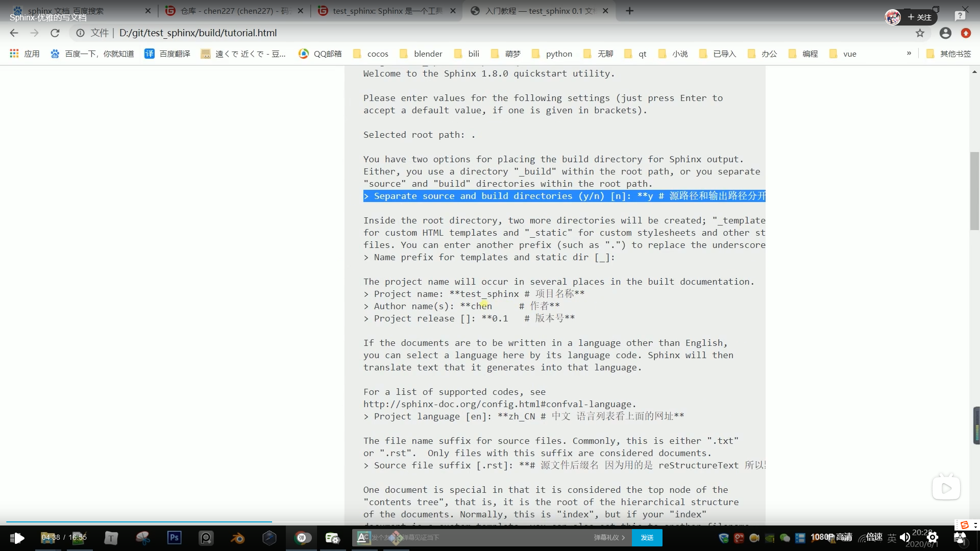This screenshot has height=551, width=980.
Task: Click the video player settings gear
Action: [932, 537]
